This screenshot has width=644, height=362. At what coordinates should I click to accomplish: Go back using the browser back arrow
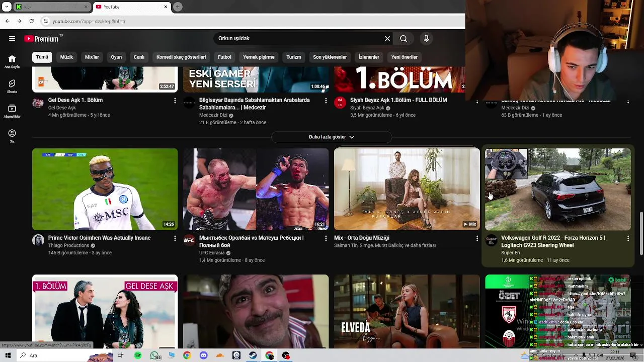point(7,21)
